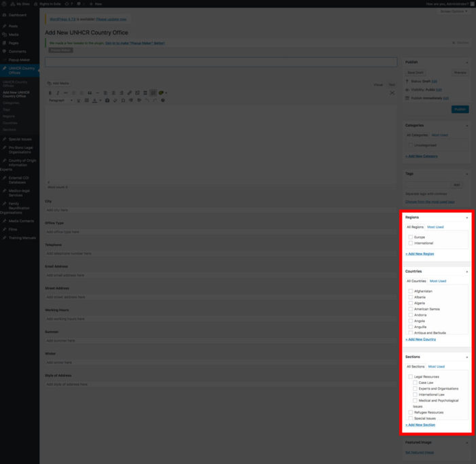Select the All Sections tab
476x464 pixels.
[x=415, y=366]
